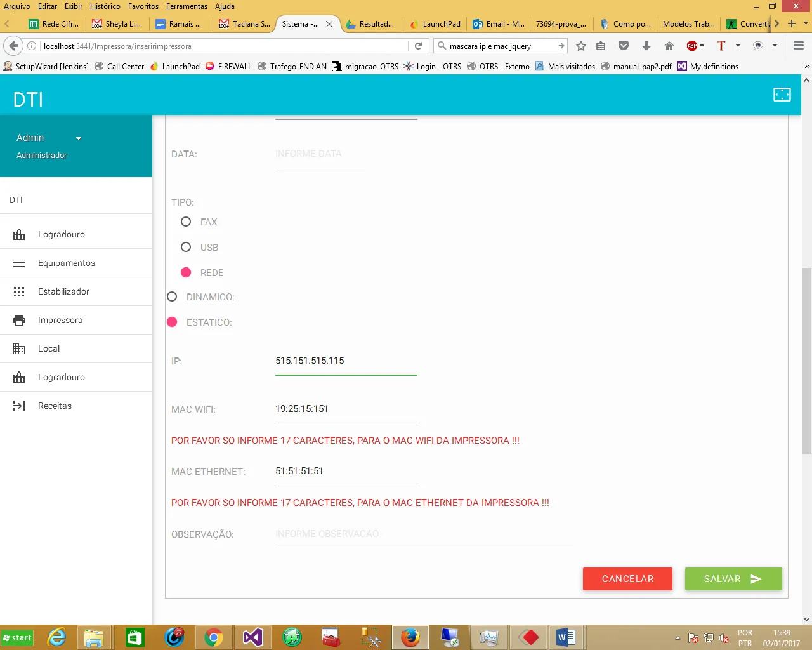Image resolution: width=812 pixels, height=650 pixels.
Task: Click the fullscreen icon in DTI header
Action: (x=782, y=95)
